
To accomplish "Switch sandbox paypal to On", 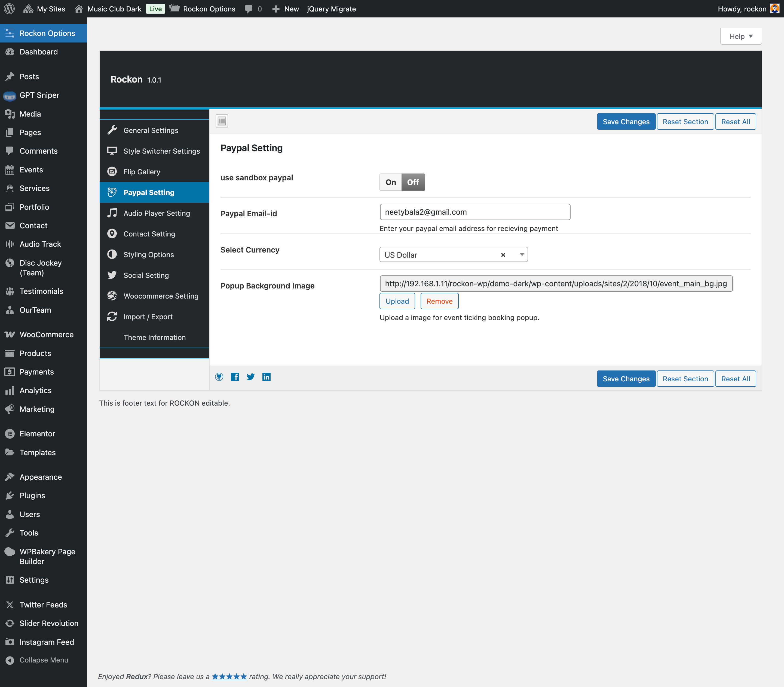I will click(x=390, y=182).
